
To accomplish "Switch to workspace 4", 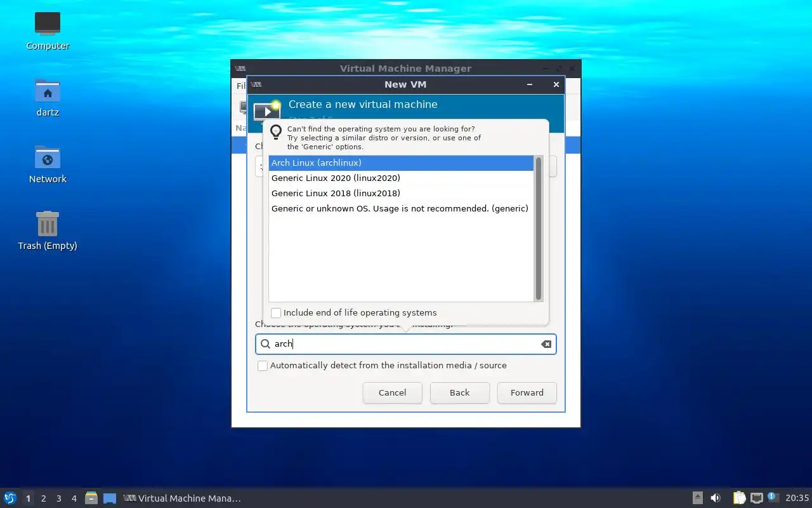I will point(74,498).
